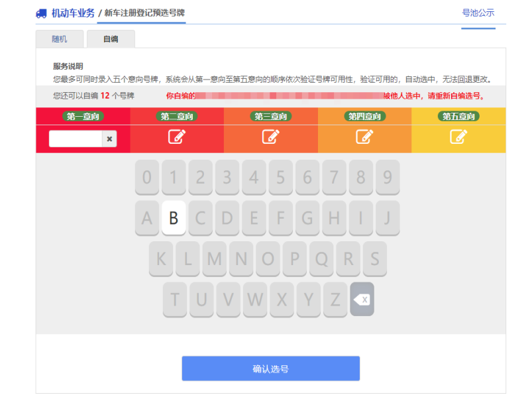Tap keyboard key T
This screenshot has height=397, width=532.
175,300
